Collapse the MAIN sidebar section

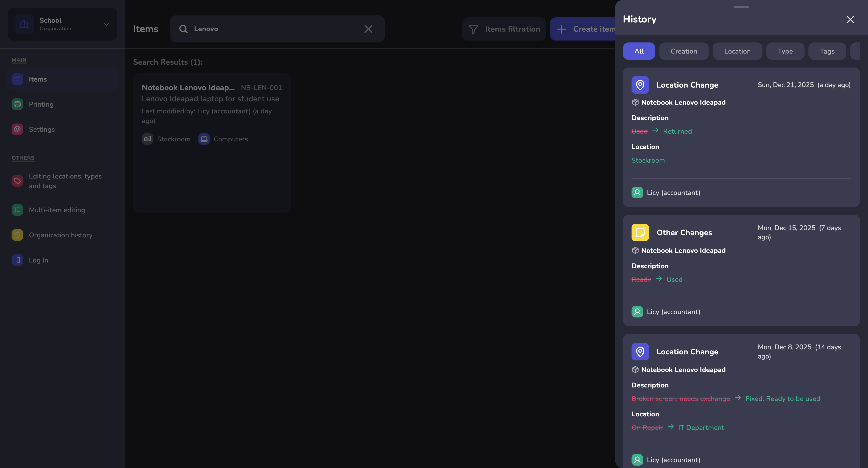(x=19, y=60)
